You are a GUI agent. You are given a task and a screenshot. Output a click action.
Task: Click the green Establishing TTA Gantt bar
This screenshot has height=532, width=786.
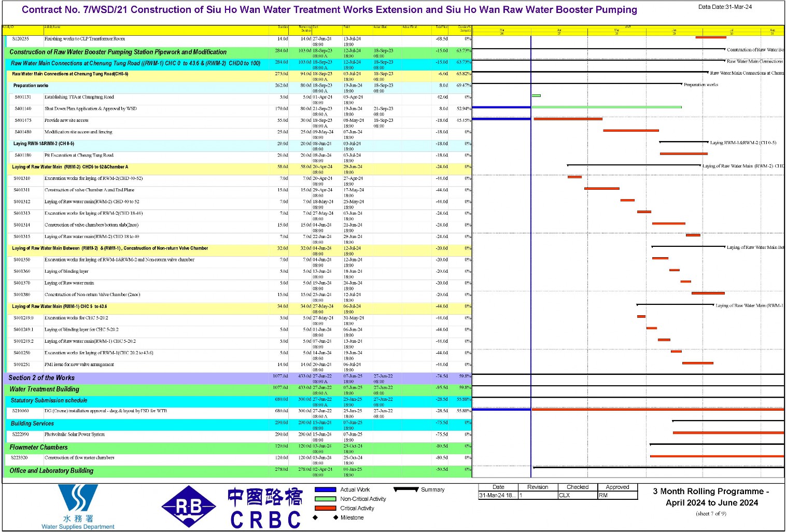click(x=536, y=95)
